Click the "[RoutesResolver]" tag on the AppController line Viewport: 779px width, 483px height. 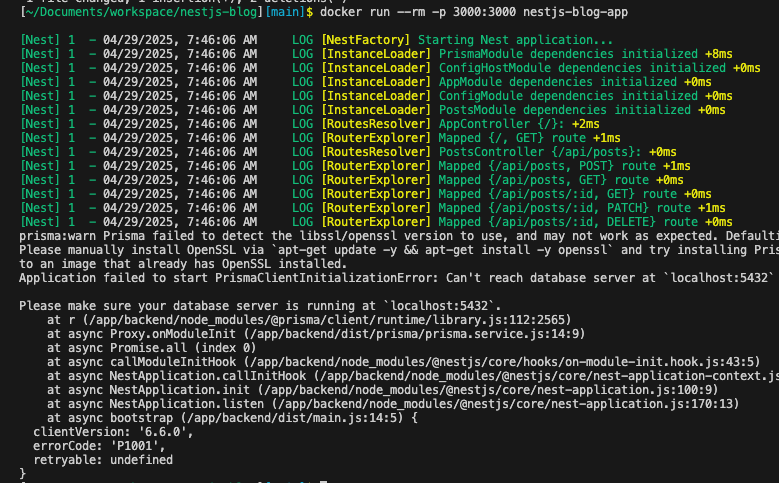[376, 124]
